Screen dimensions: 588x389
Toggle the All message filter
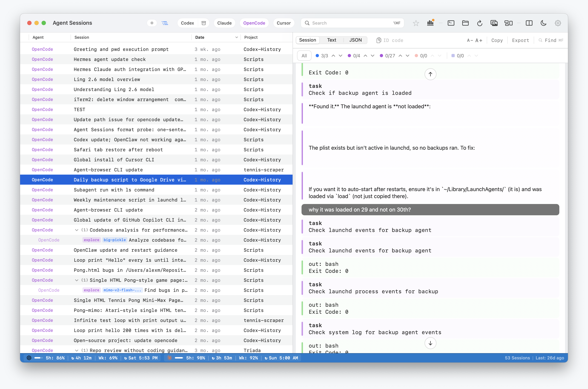(304, 56)
